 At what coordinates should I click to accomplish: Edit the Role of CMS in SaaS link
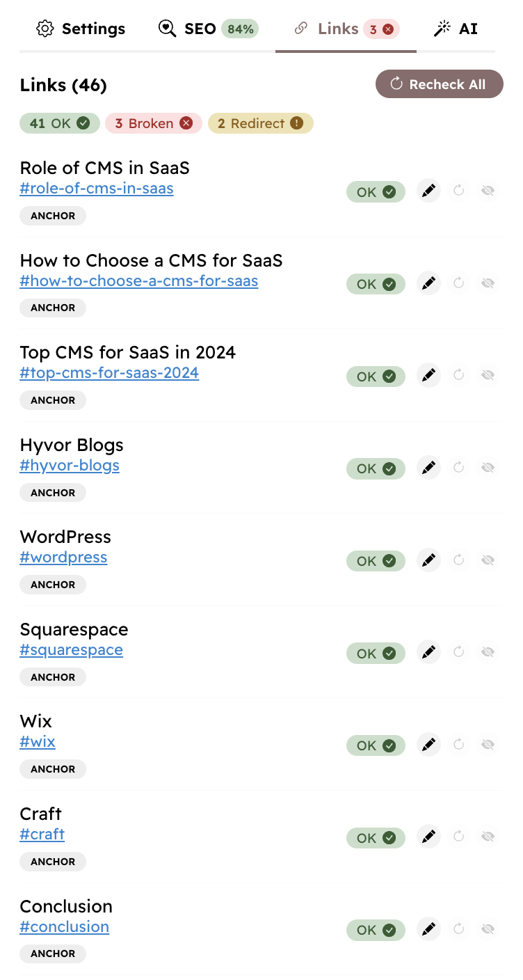[x=428, y=191]
